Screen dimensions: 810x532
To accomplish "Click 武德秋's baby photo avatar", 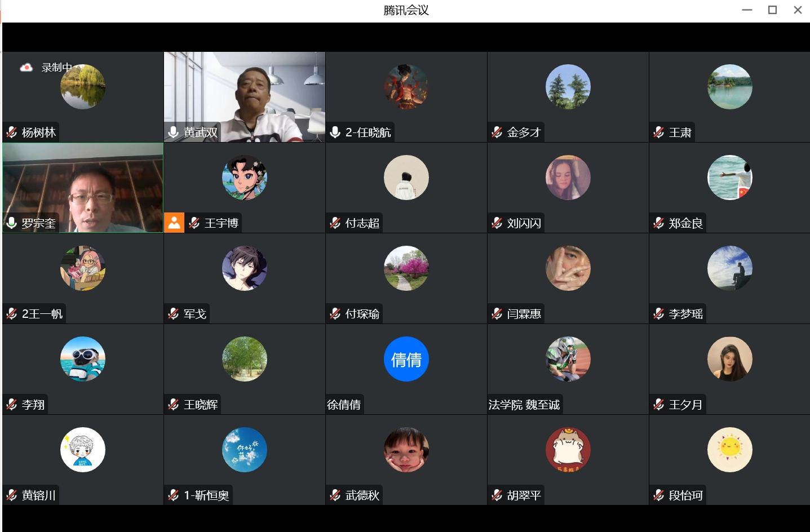I will 406,450.
